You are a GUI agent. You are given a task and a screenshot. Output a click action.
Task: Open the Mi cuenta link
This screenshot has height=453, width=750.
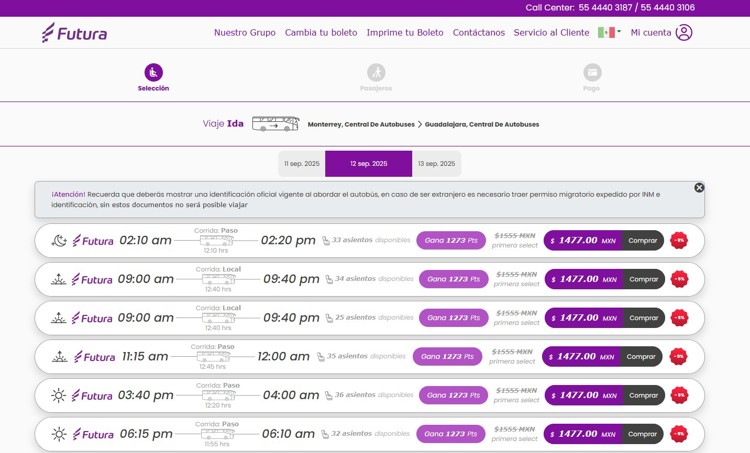coord(651,33)
